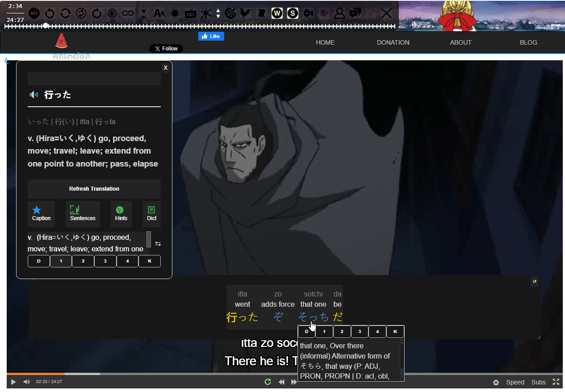This screenshot has width=565, height=392.
Task: Click the yellow だ in the subtitle
Action: point(338,317)
